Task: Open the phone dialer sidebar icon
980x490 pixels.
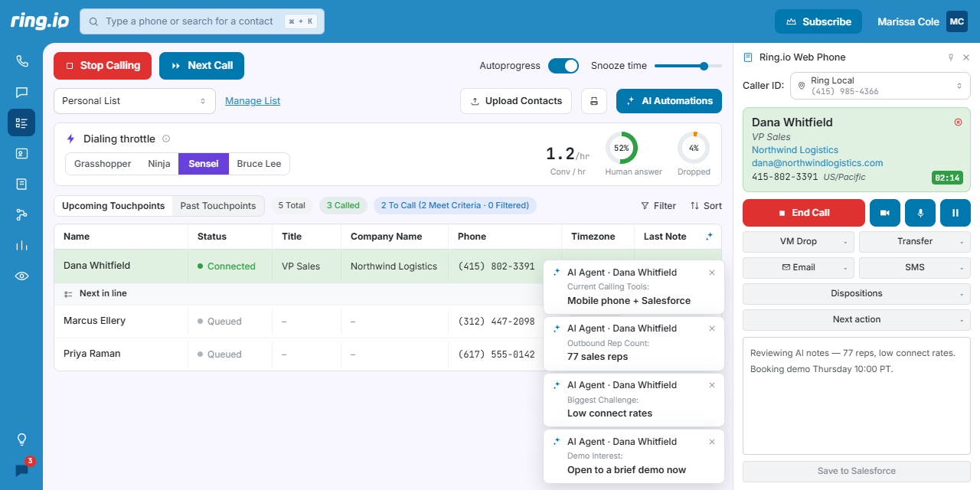Action: [21, 61]
